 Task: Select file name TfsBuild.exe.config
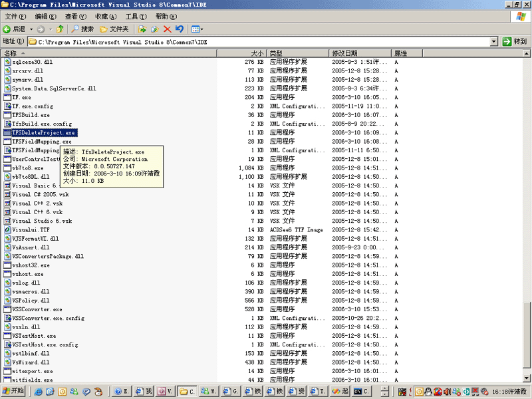pos(42,124)
